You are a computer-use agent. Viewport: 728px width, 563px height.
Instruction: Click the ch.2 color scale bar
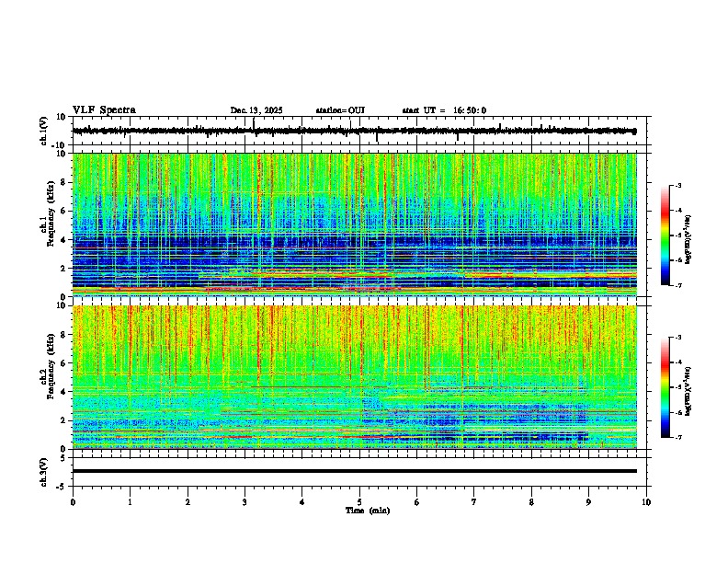click(x=665, y=387)
